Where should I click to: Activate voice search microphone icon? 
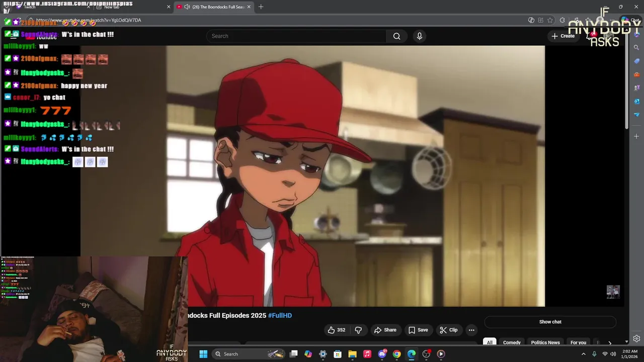(x=420, y=36)
